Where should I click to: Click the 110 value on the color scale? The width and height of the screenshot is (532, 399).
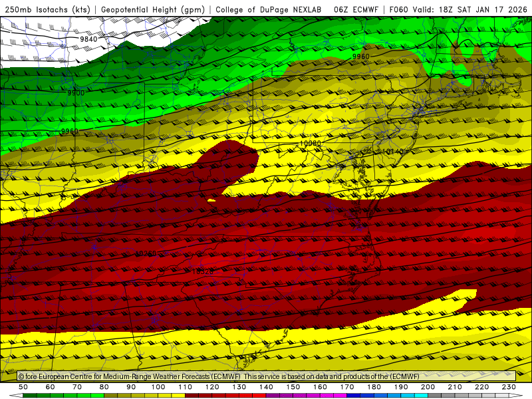[x=186, y=387]
